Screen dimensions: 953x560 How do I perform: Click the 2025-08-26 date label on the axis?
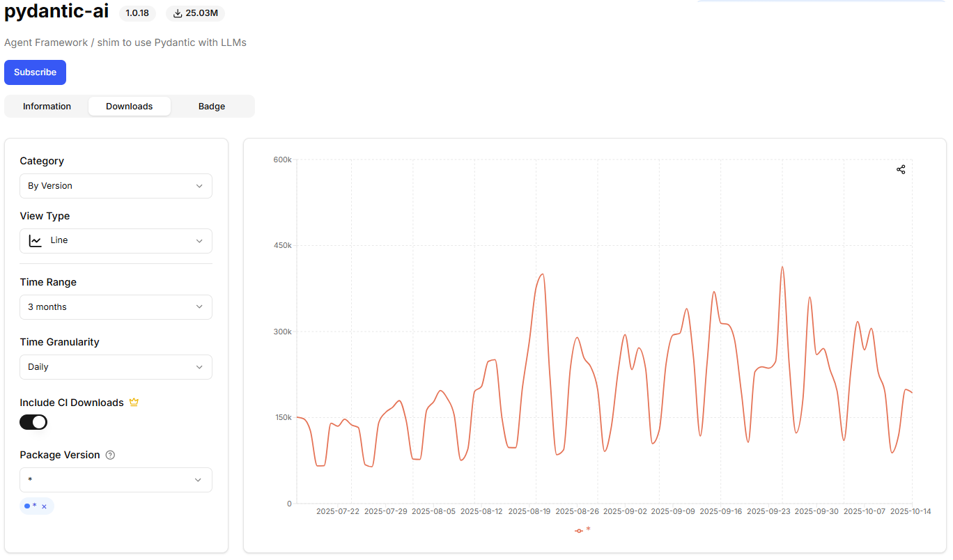(x=578, y=511)
